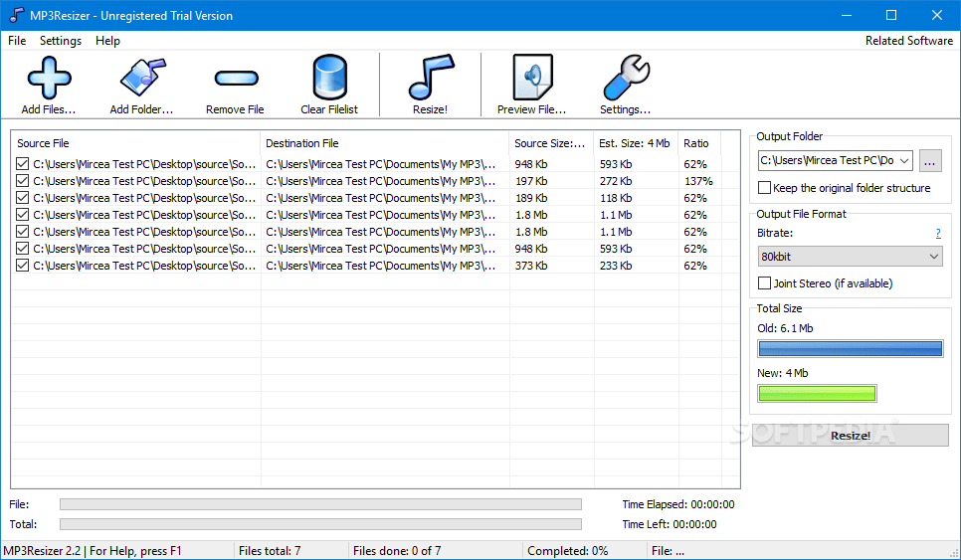The image size is (961, 560).
Task: Click Time Elapsed: 00:00:00 text
Action: click(x=678, y=504)
